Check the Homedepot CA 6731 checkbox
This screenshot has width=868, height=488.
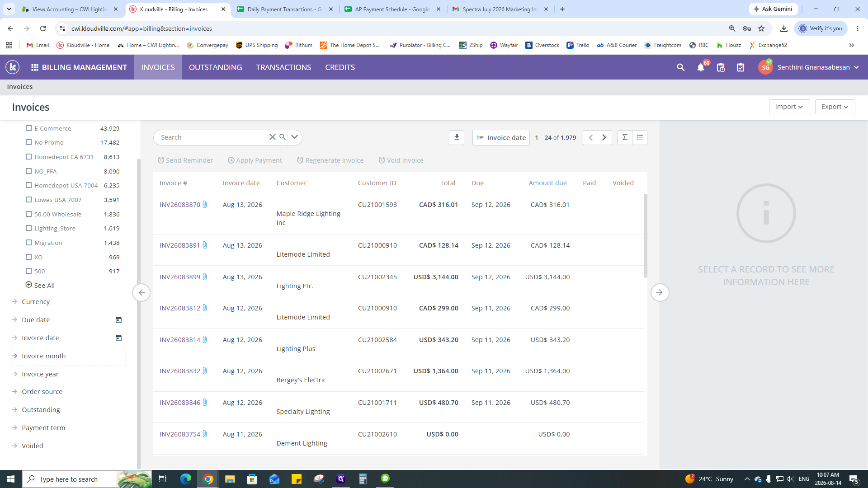tap(29, 157)
